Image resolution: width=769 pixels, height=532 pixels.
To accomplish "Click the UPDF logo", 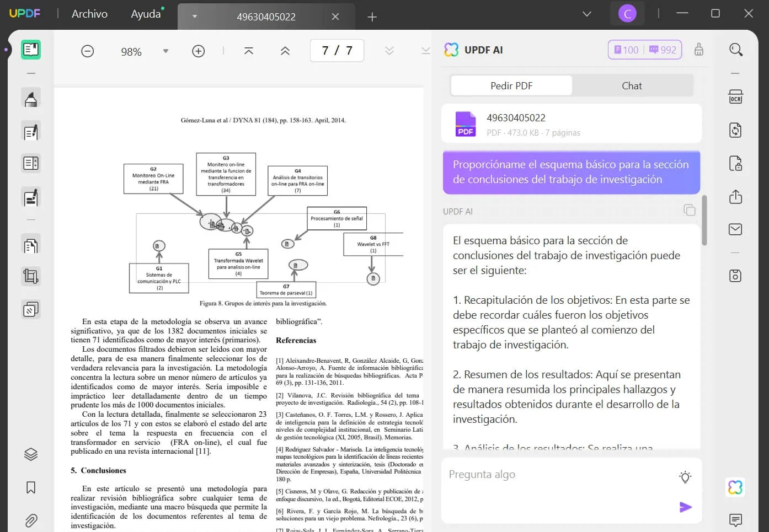I will [25, 13].
